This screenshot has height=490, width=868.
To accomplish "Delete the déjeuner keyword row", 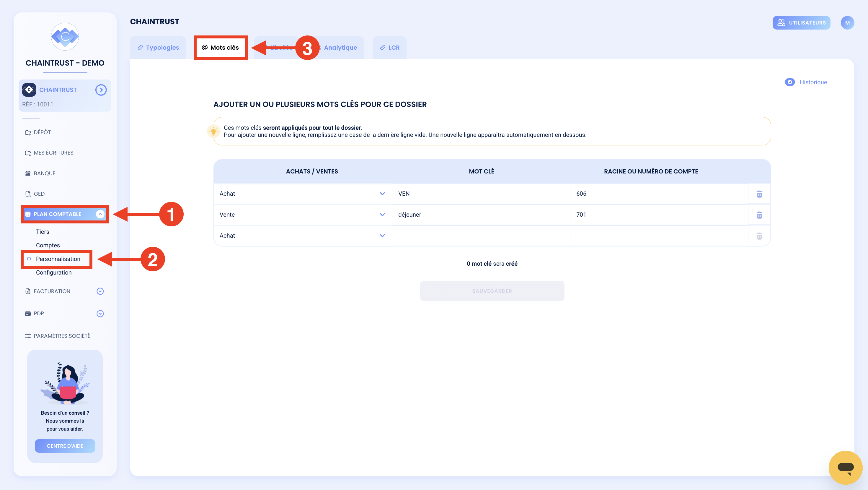I will tap(759, 215).
